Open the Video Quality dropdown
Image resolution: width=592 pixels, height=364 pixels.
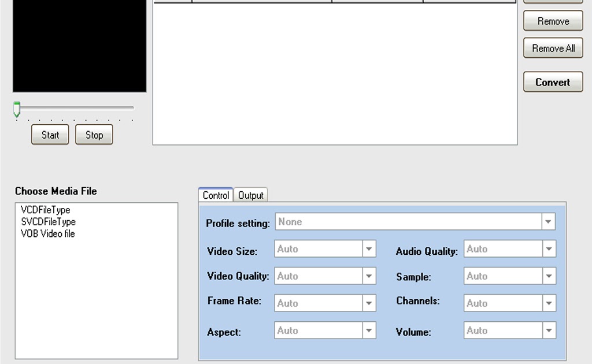(368, 276)
